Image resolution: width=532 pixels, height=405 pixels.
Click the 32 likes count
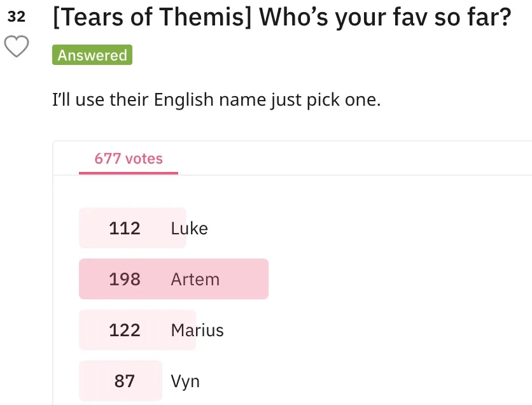(17, 17)
